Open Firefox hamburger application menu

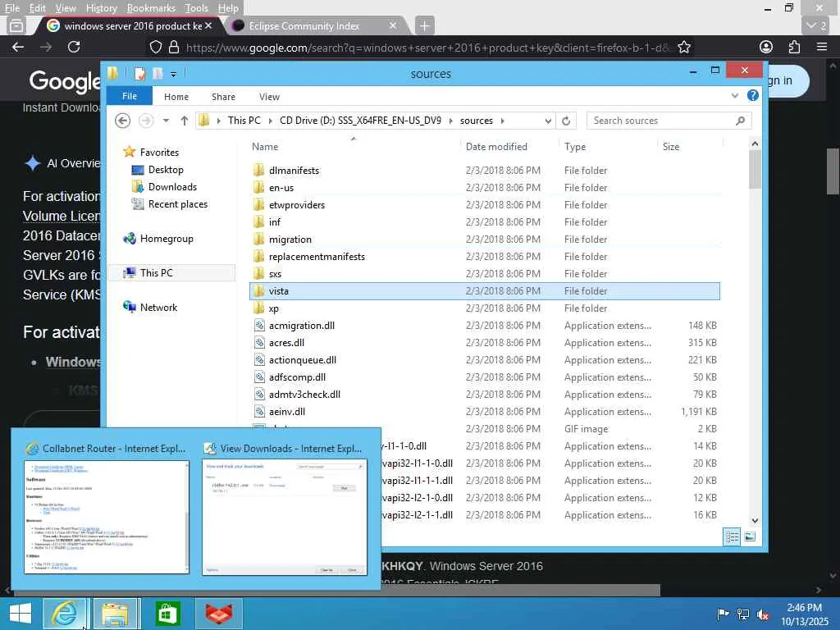(822, 47)
